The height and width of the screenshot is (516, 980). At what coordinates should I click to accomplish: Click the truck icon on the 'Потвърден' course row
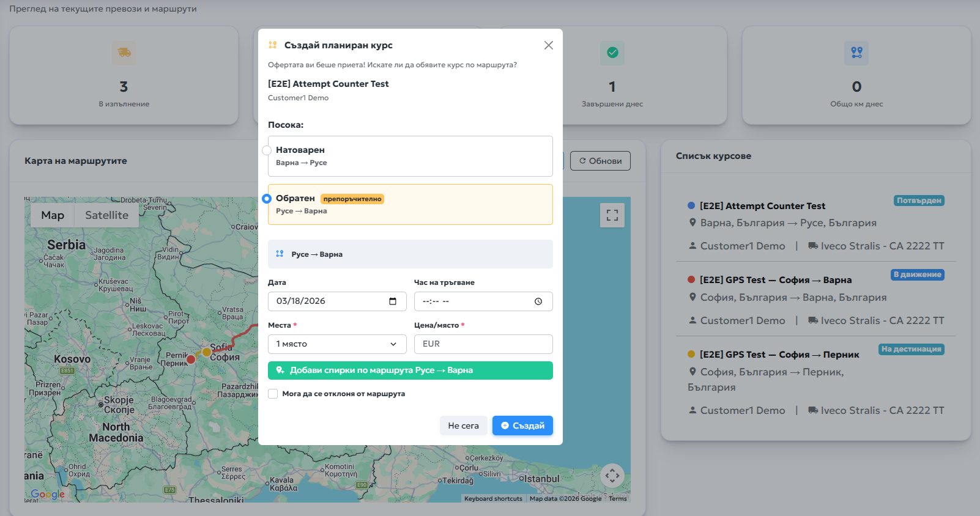[x=813, y=246]
